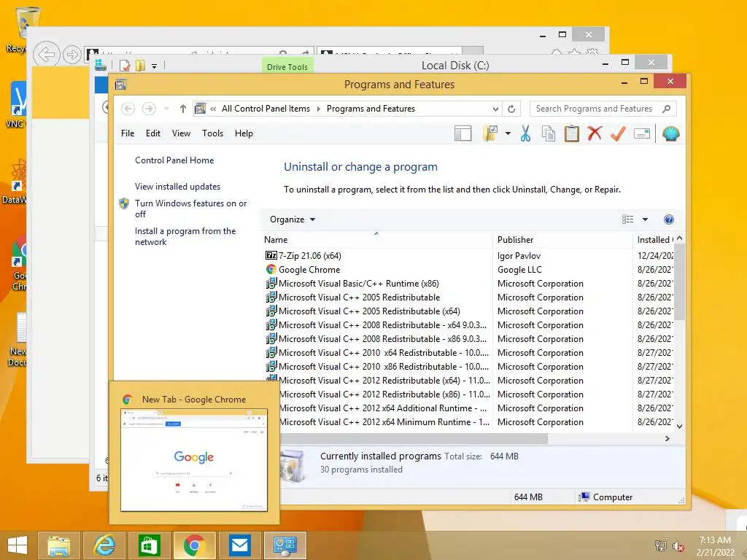Open the Tools menu

[212, 133]
